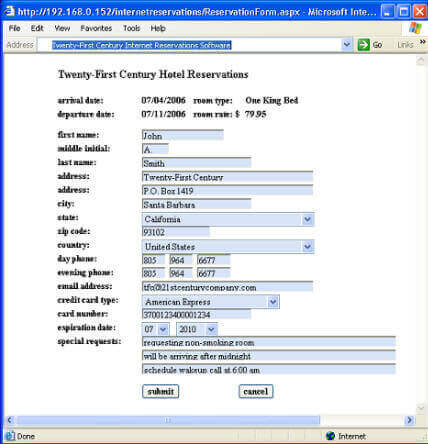Click the arriving after midnight request field
428x444 pixels.
269,356
